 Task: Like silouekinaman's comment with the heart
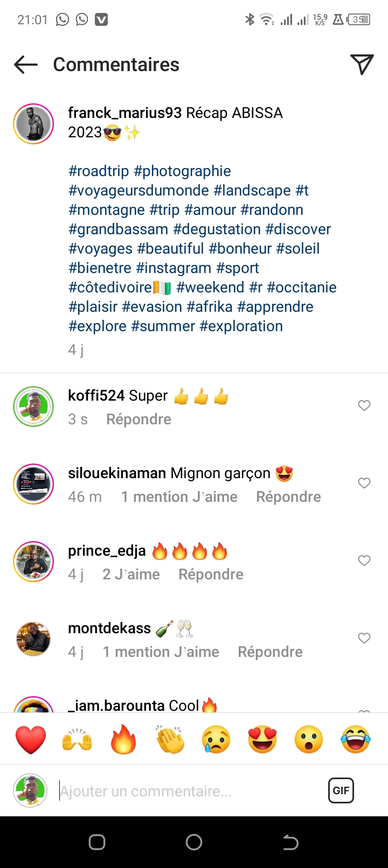[364, 483]
